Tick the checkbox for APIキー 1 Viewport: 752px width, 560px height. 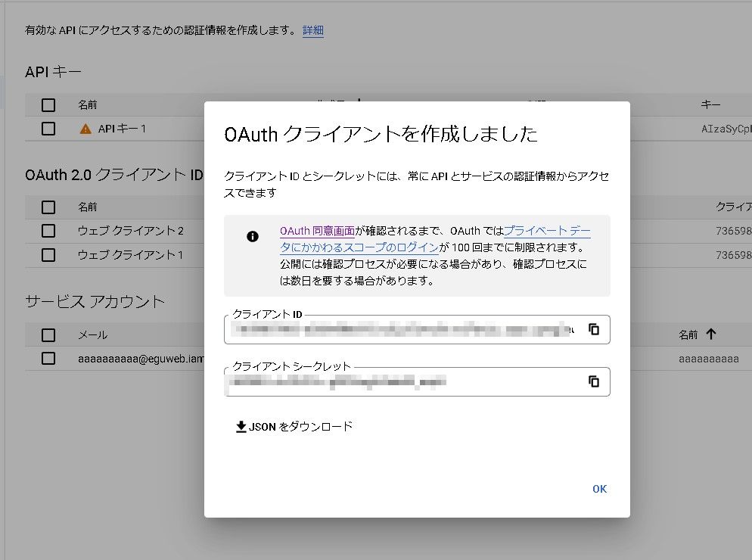point(48,129)
